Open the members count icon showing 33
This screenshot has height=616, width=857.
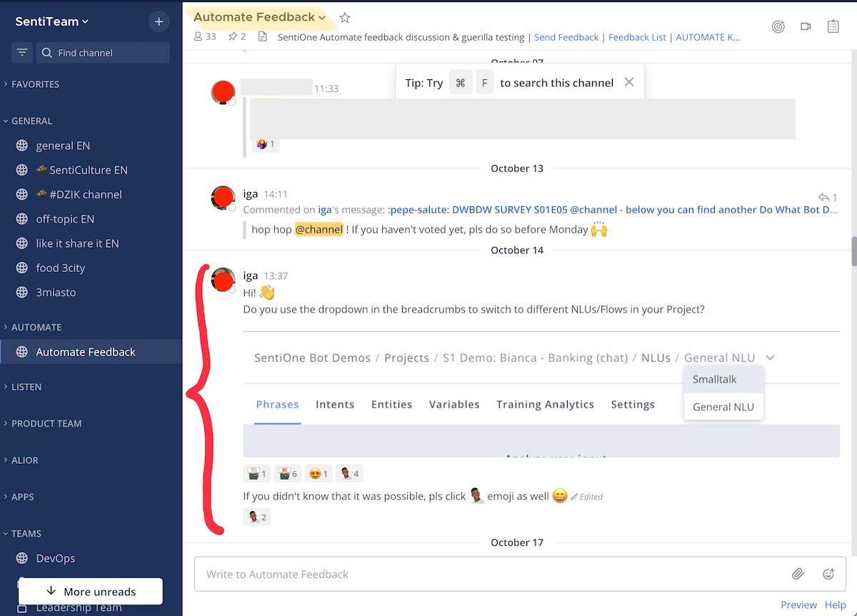(x=205, y=36)
